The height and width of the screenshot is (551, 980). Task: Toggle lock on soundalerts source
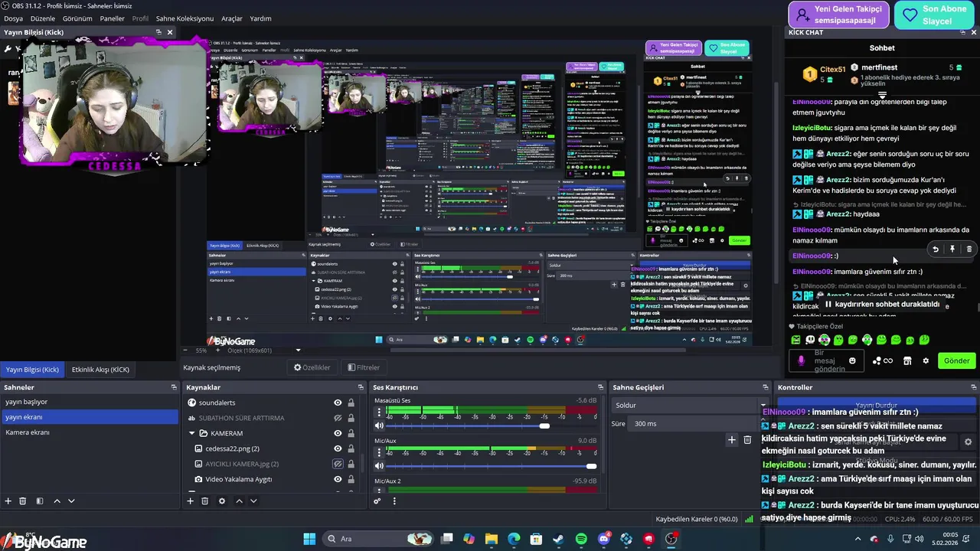(351, 403)
